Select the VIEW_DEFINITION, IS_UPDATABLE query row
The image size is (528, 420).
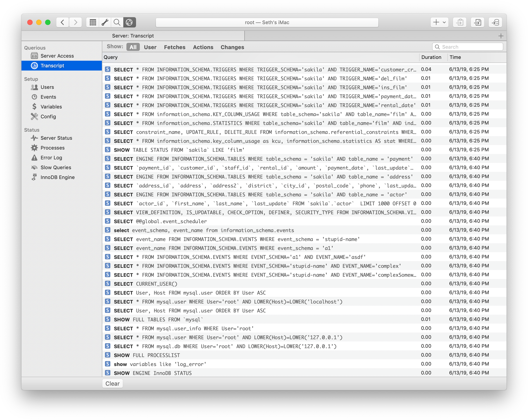point(304,212)
